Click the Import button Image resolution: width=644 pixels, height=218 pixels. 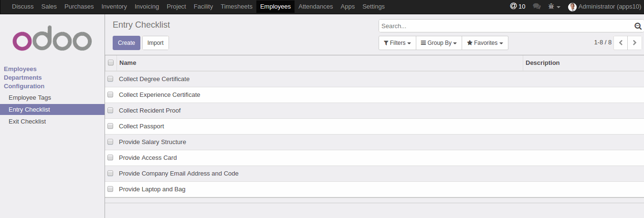pyautogui.click(x=156, y=43)
